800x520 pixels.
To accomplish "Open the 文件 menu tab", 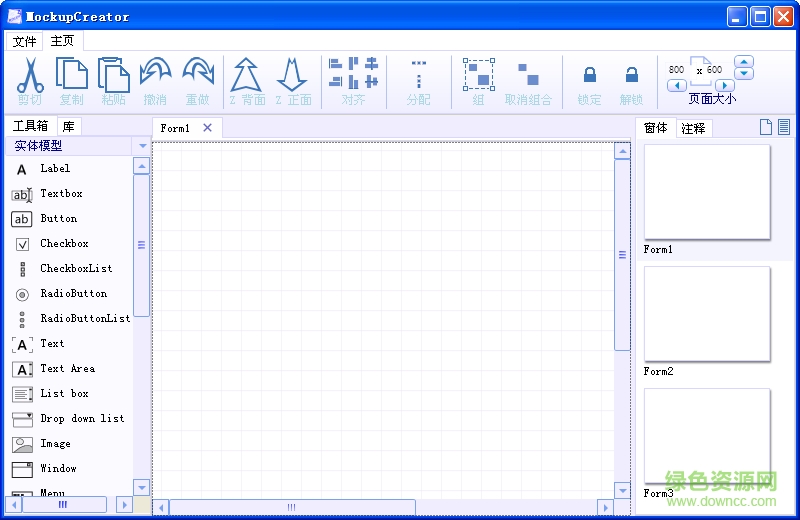I will (x=24, y=42).
